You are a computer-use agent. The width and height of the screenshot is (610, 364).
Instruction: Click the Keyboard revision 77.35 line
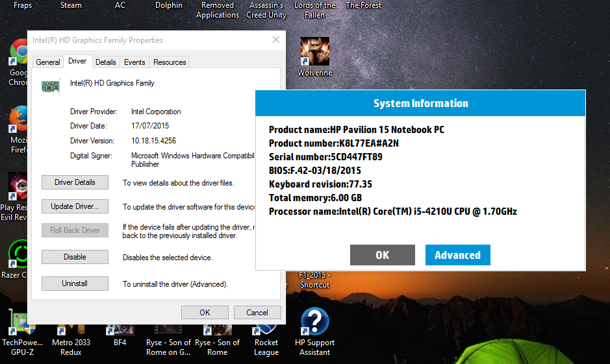tap(320, 184)
